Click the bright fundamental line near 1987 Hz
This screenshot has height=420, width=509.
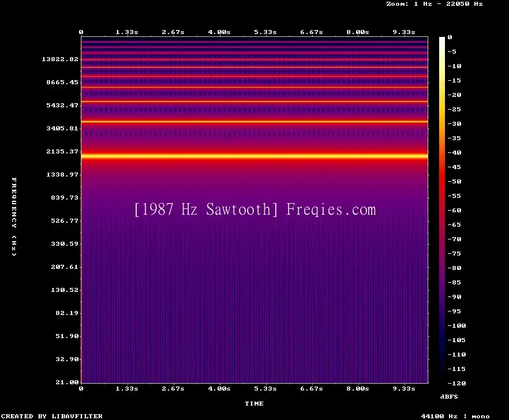click(x=254, y=156)
